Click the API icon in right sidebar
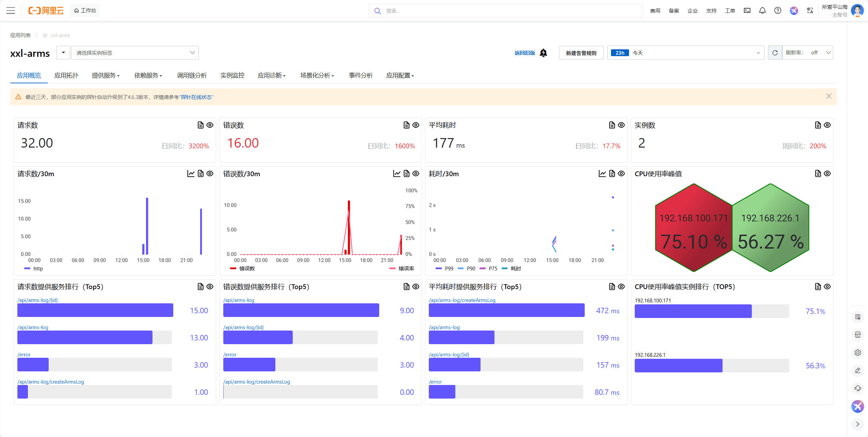Viewport: 868px width, 437px height. (858, 335)
